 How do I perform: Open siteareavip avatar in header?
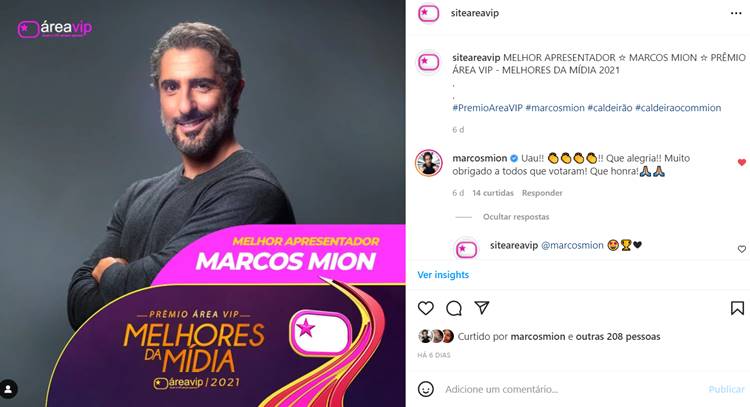(x=428, y=13)
